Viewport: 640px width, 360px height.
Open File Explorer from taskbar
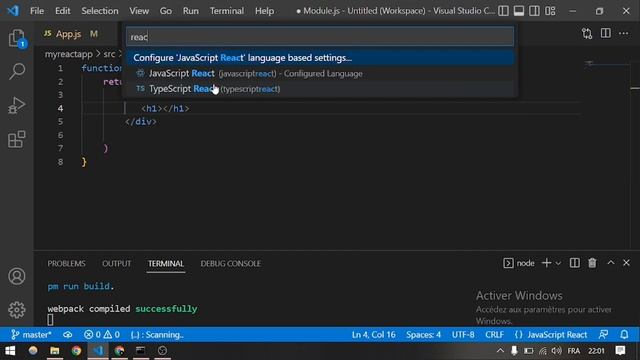coord(55,351)
